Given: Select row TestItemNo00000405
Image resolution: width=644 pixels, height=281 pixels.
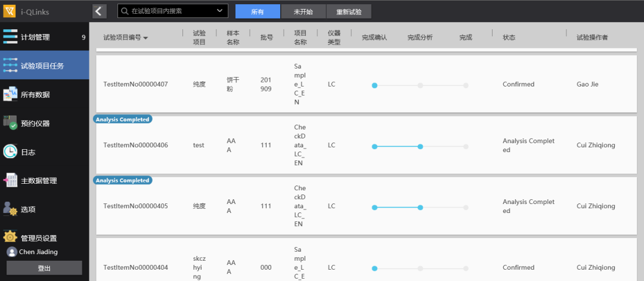Looking at the screenshot, I should (x=366, y=206).
